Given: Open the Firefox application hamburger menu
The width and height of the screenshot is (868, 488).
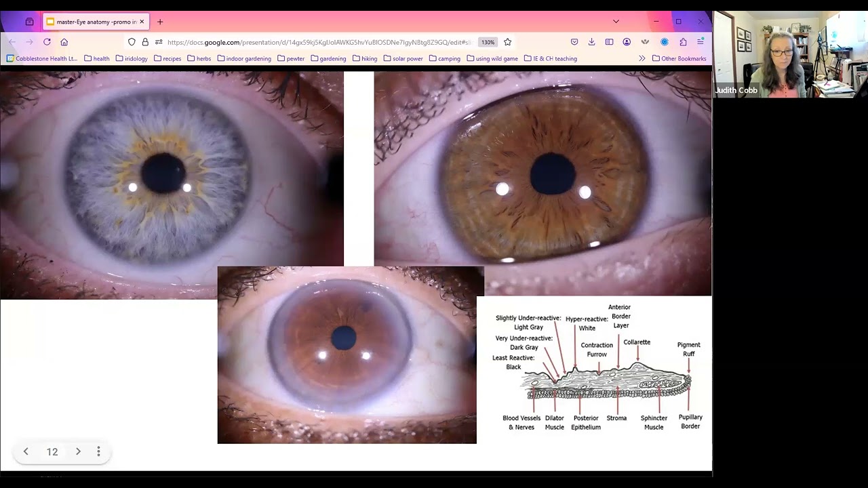Looking at the screenshot, I should tap(701, 42).
